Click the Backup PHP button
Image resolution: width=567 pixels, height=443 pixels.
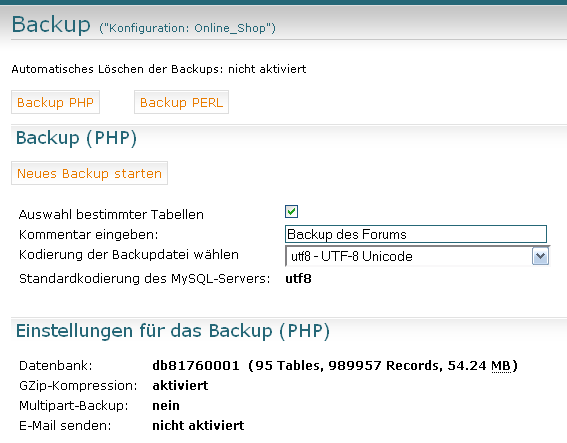pos(55,102)
